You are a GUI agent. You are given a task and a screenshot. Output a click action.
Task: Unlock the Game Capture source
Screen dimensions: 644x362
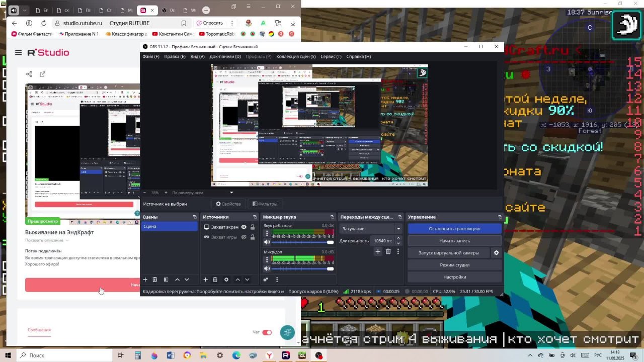(253, 237)
